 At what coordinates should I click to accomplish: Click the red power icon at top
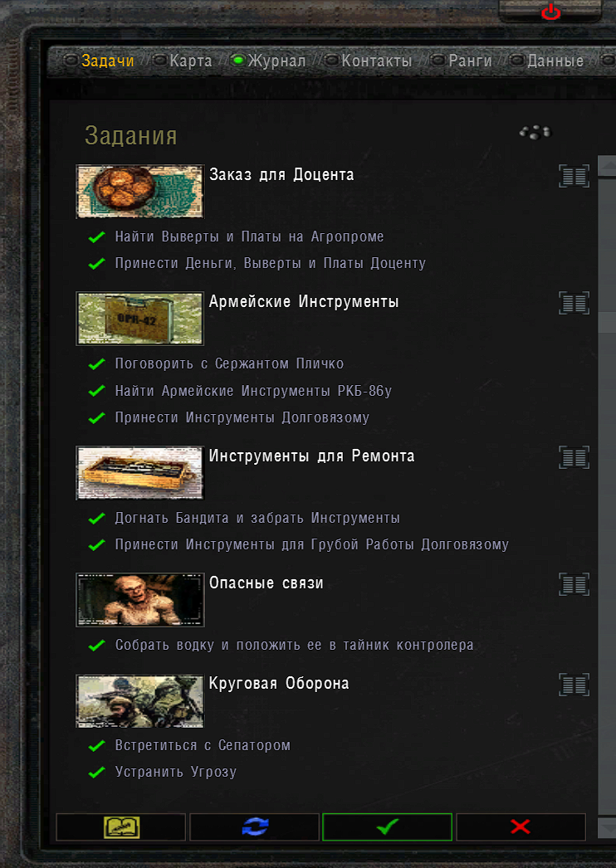click(550, 11)
